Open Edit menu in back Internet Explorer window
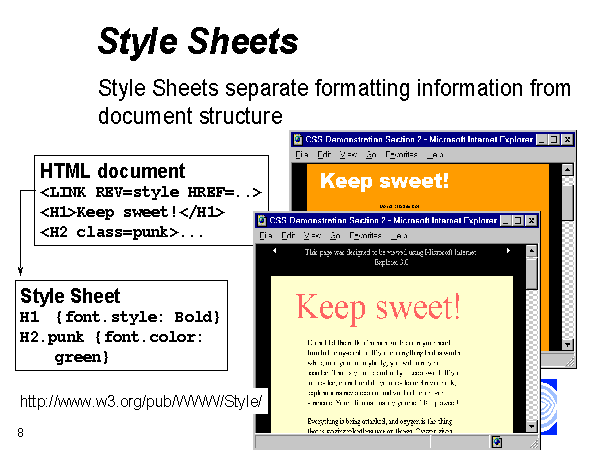Screen dimensions: 600x450 (324, 155)
